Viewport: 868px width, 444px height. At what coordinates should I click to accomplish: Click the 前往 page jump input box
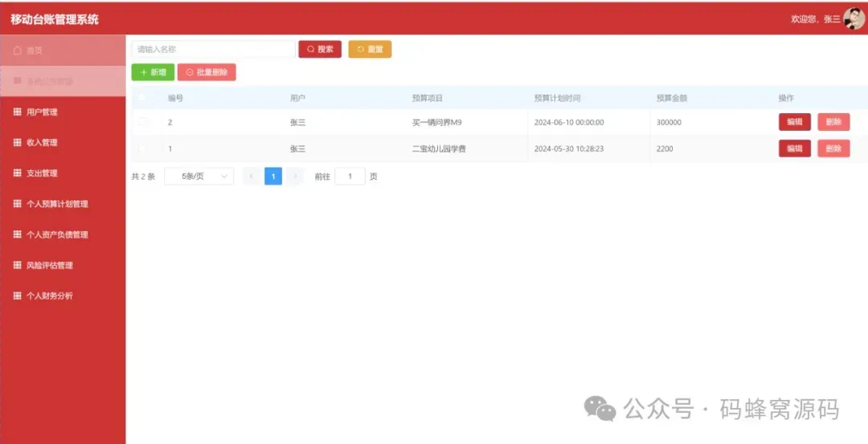350,177
